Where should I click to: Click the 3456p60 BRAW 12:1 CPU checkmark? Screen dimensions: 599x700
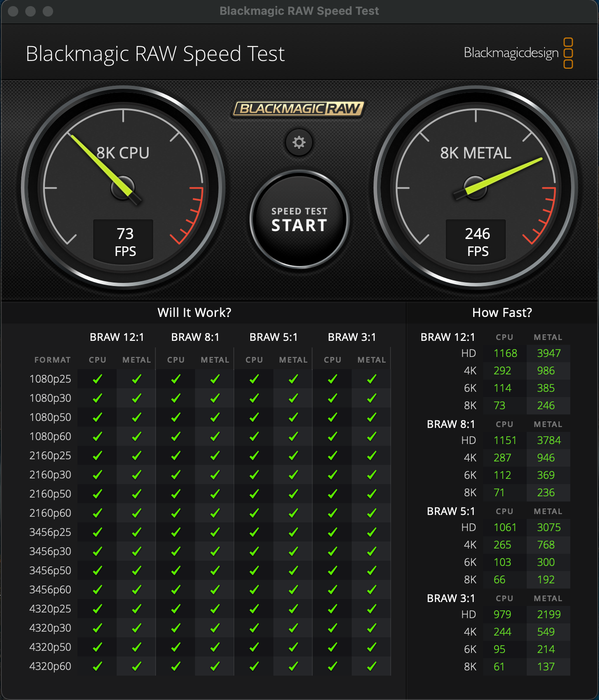tap(97, 590)
